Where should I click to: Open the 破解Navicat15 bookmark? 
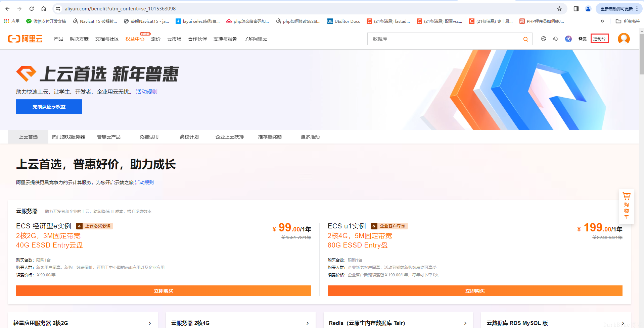tap(146, 21)
